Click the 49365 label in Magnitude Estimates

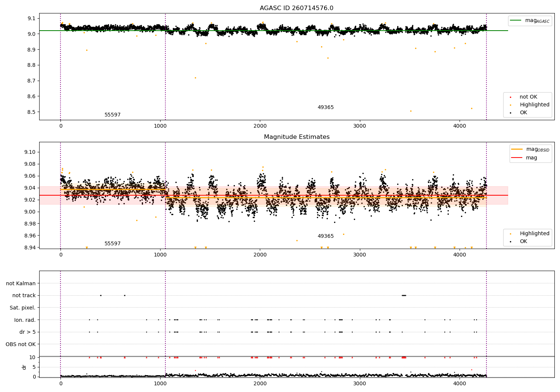(326, 236)
